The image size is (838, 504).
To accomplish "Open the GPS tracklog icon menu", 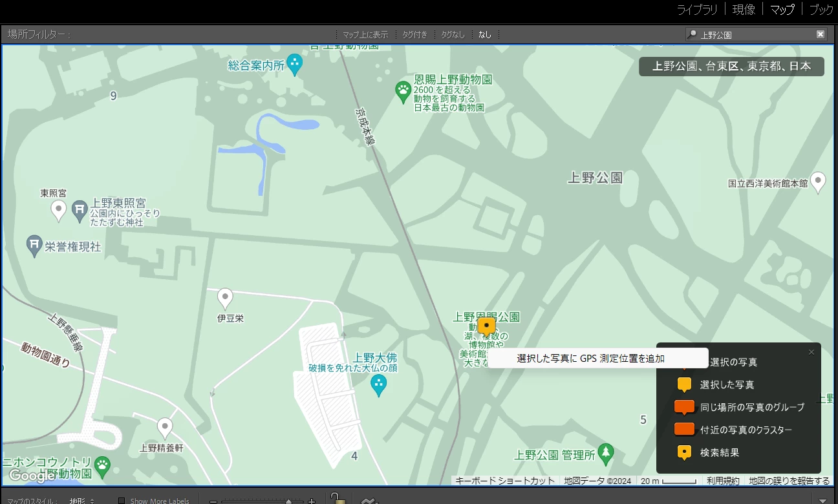I will click(369, 501).
